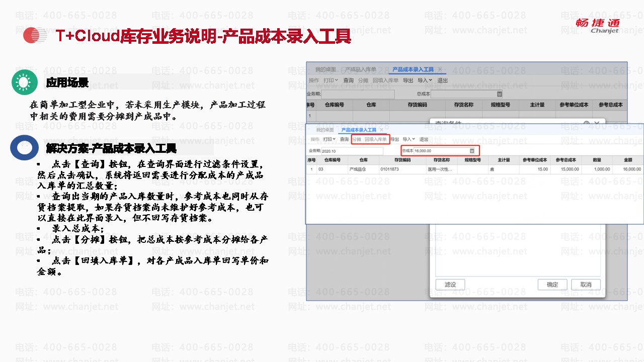Select the 金额 cell 16,000.00 in the table row
This screenshot has height=362, width=644.
pos(627,169)
